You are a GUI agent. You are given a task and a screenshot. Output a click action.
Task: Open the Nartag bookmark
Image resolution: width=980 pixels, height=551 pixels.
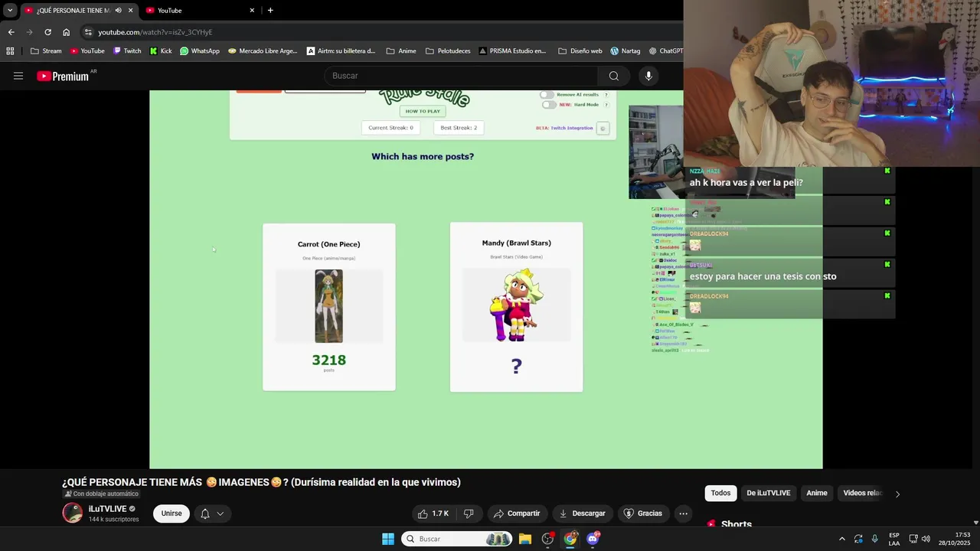point(625,51)
